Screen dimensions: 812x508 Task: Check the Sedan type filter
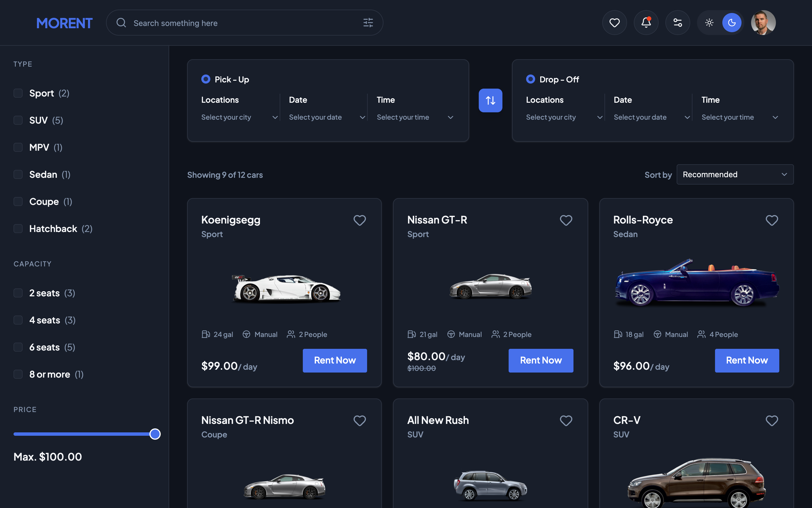tap(18, 174)
